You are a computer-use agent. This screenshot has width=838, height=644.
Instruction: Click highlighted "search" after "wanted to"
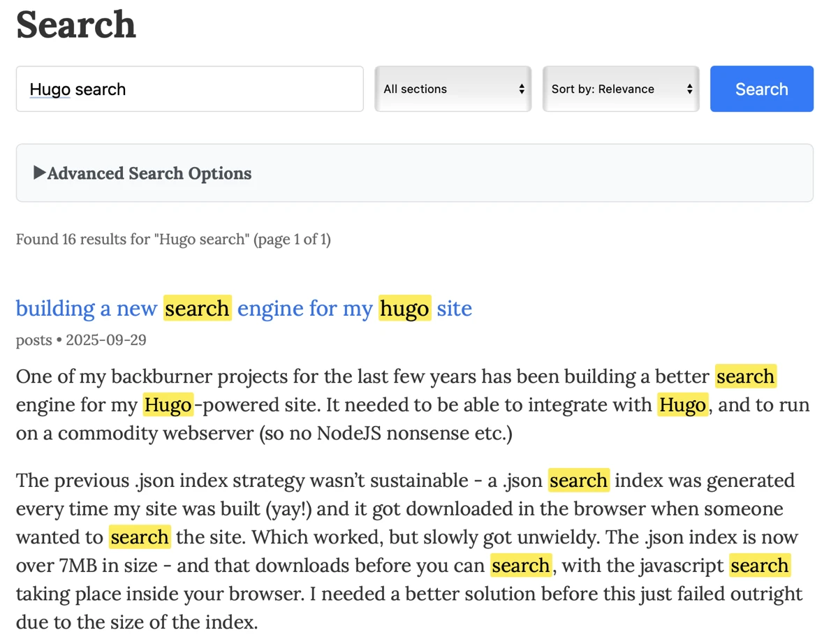[x=140, y=537]
